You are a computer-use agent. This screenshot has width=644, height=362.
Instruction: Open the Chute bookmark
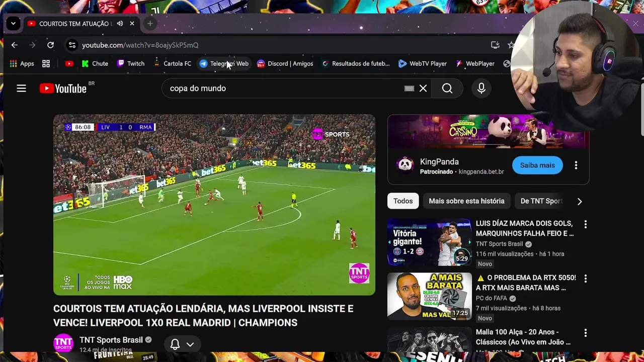(95, 64)
